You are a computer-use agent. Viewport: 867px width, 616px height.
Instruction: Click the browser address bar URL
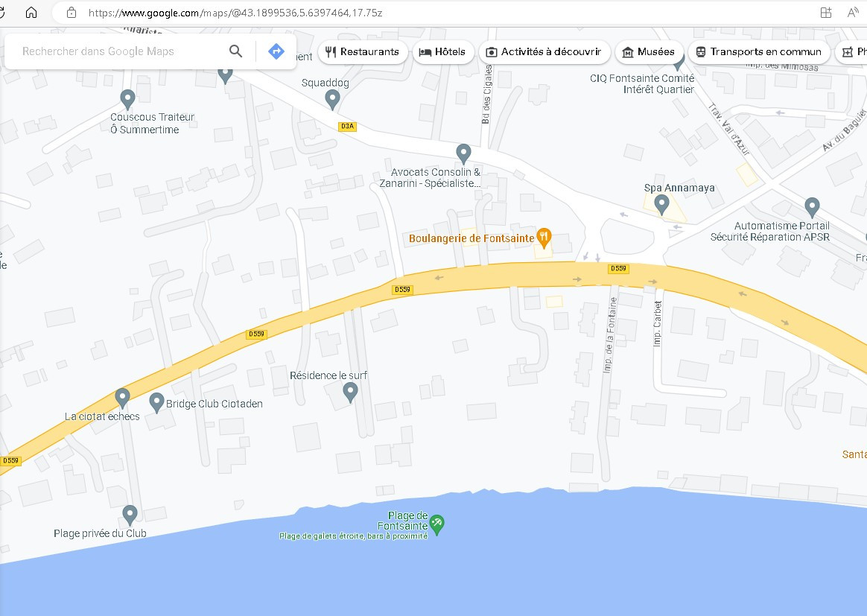pyautogui.click(x=235, y=13)
